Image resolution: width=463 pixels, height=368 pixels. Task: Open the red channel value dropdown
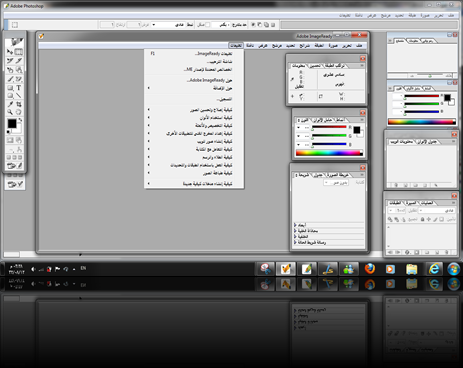click(298, 127)
